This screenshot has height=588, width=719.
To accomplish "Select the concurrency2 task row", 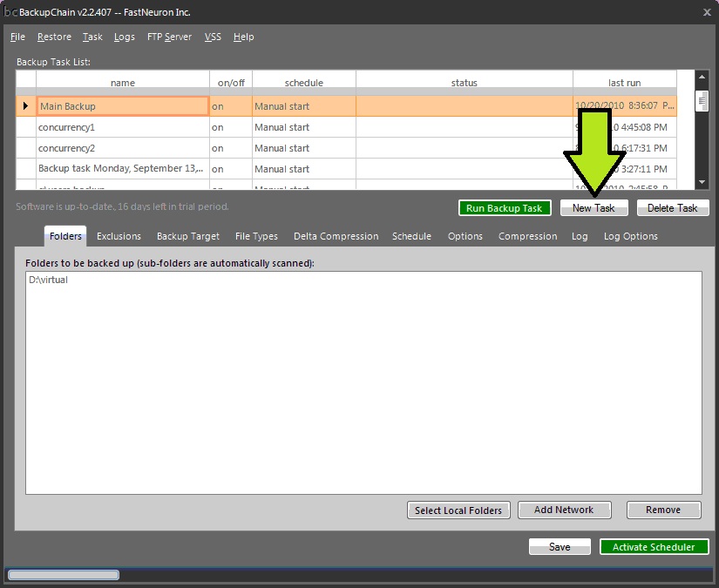I will [346, 148].
